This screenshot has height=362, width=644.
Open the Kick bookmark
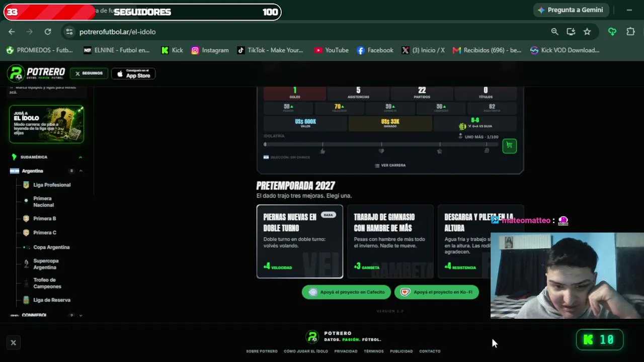(172, 50)
